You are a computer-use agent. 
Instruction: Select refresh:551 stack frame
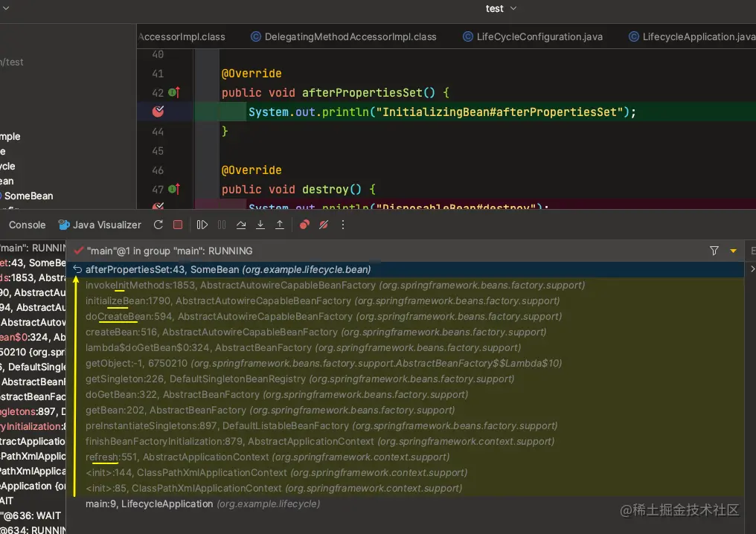pyautogui.click(x=405, y=457)
